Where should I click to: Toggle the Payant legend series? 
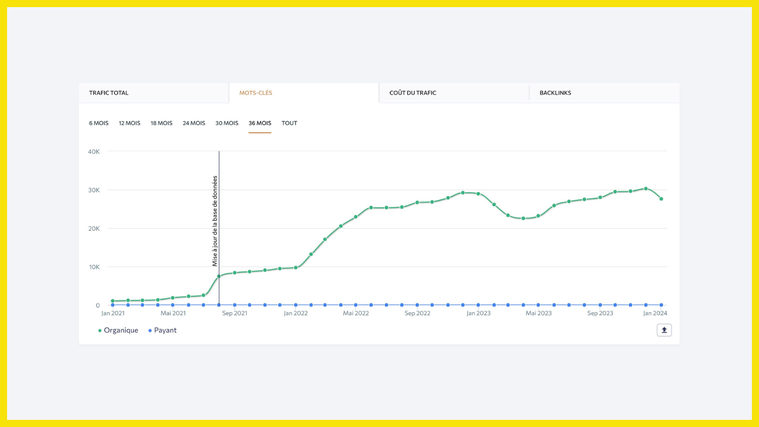click(163, 330)
